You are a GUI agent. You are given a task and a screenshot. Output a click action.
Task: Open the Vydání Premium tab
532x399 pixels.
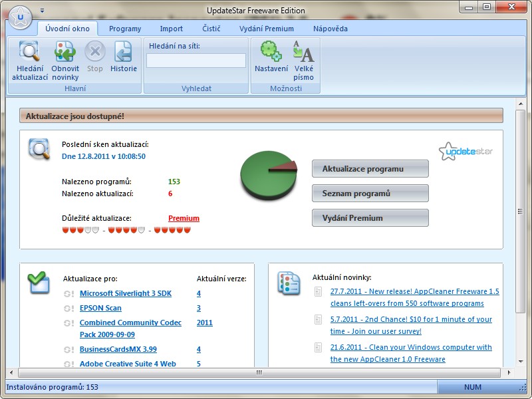pos(267,29)
